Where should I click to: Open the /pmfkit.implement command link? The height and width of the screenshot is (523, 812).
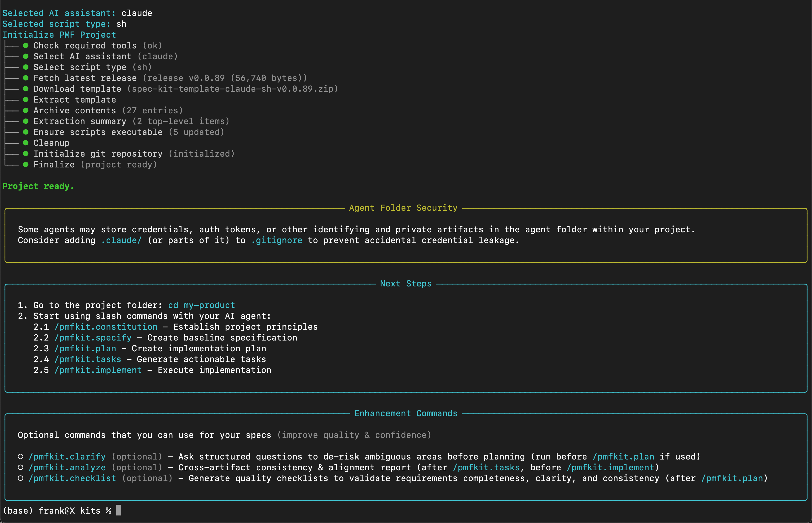coord(98,370)
